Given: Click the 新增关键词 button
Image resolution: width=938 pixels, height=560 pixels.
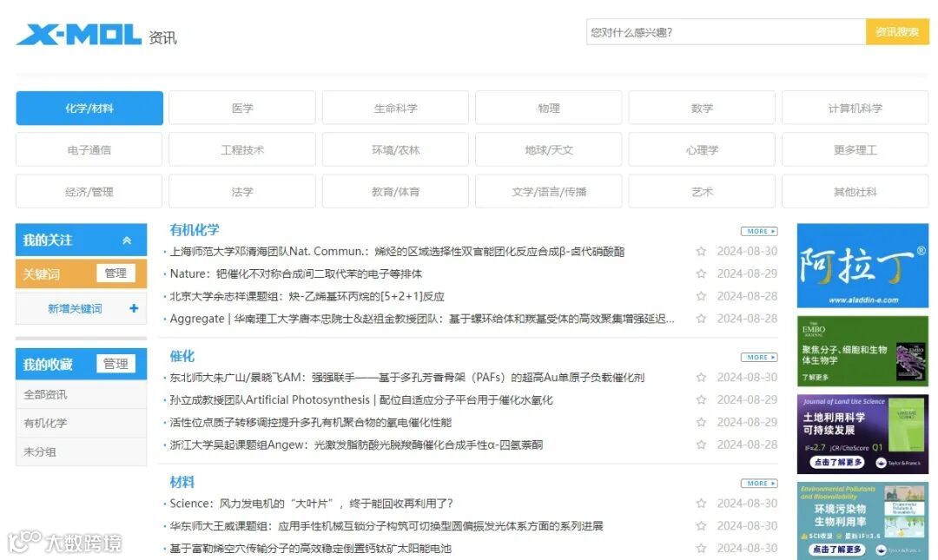Looking at the screenshot, I should click(82, 308).
